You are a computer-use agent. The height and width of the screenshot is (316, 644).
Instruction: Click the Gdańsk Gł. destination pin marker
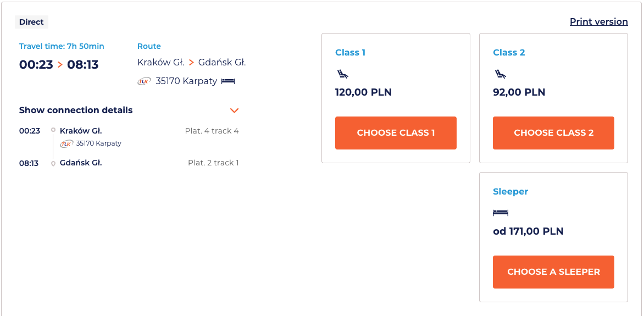[53, 163]
